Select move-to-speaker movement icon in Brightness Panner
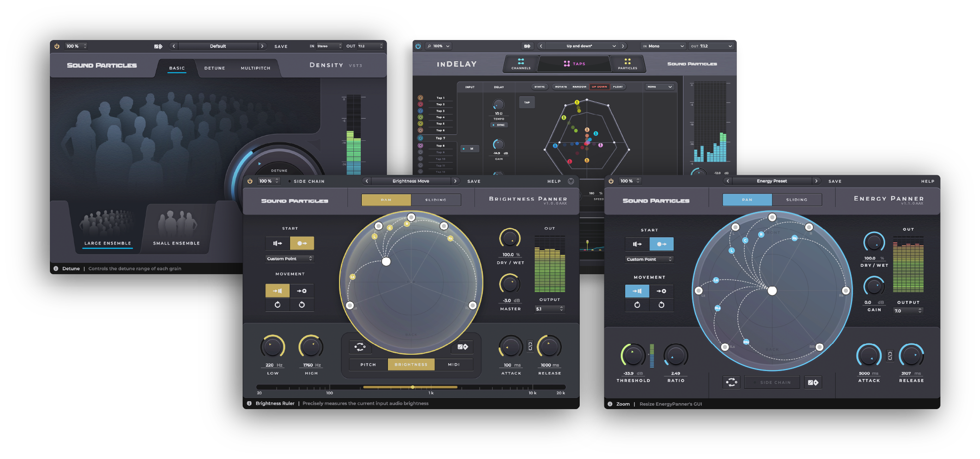980x459 pixels. (x=278, y=291)
